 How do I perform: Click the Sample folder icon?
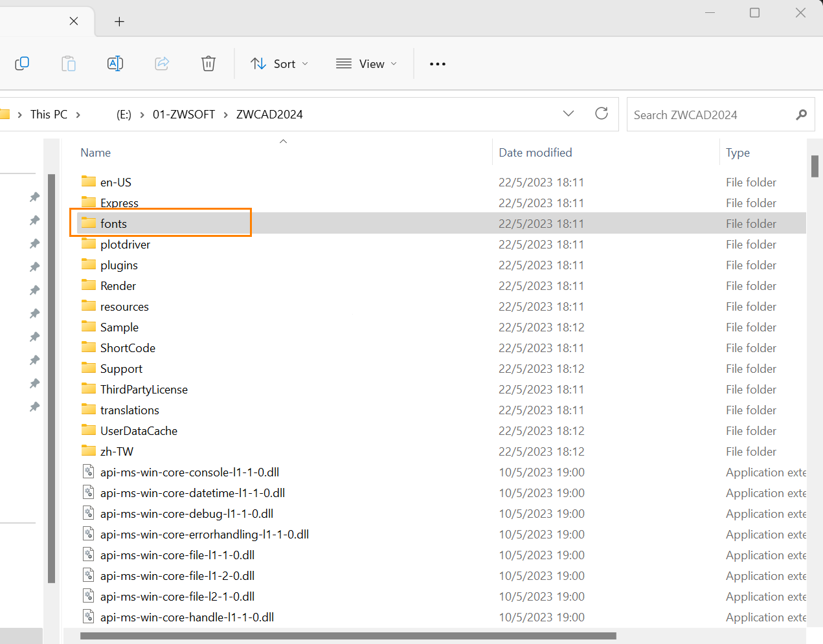(x=89, y=327)
